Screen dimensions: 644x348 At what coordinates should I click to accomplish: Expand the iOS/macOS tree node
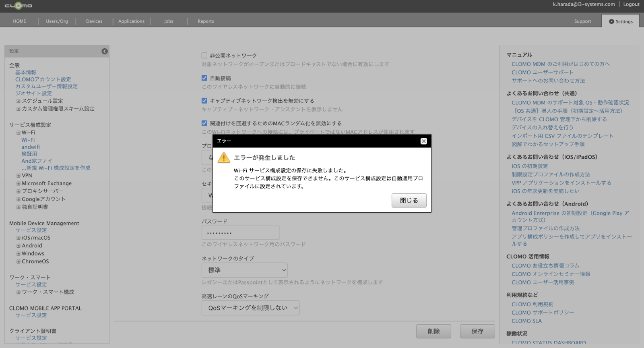point(19,238)
